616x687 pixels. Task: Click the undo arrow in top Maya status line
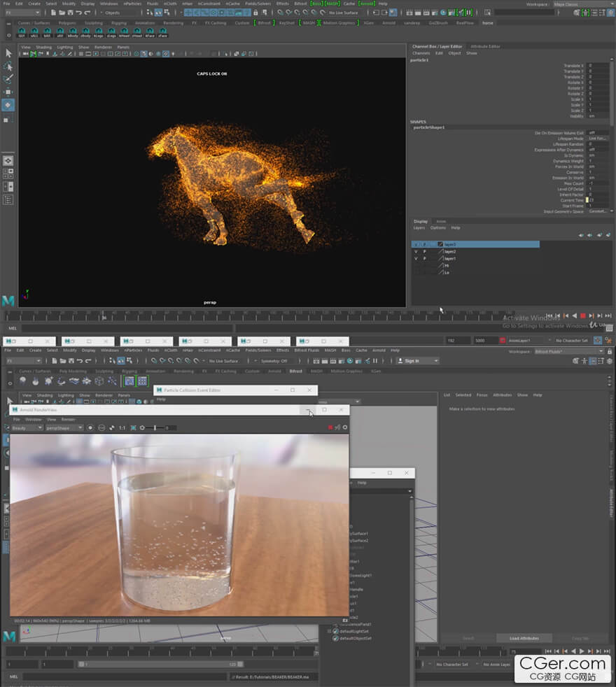(79, 13)
